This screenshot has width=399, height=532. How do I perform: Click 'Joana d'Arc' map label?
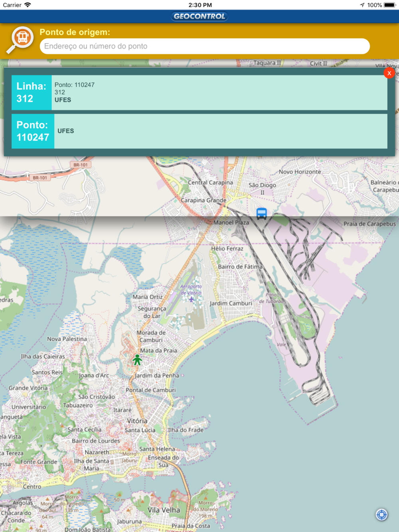click(94, 375)
